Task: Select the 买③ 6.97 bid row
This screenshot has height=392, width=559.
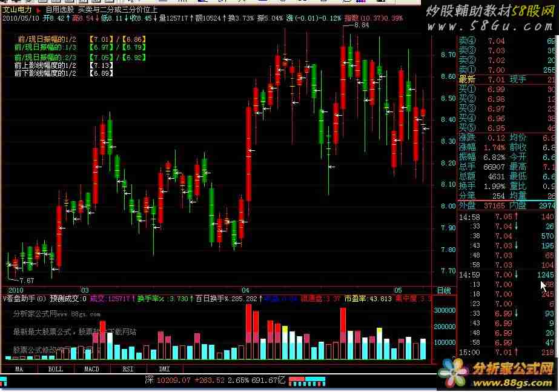Action: click(507, 108)
